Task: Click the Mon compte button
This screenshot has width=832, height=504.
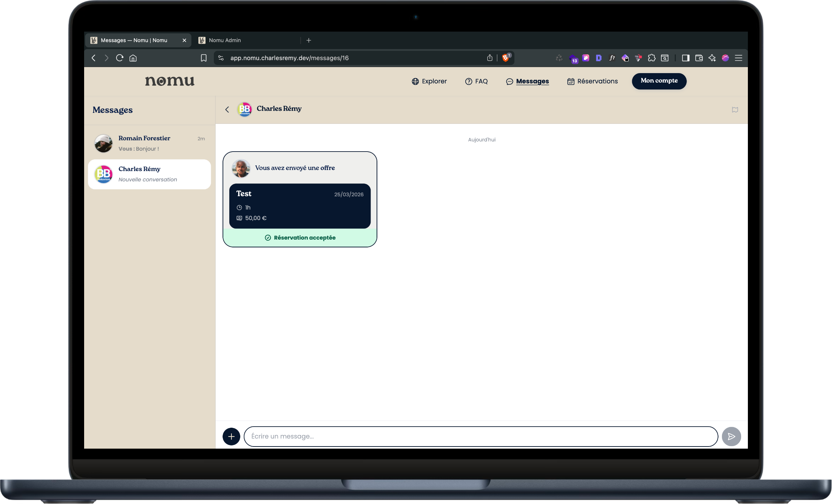Action: (x=659, y=81)
